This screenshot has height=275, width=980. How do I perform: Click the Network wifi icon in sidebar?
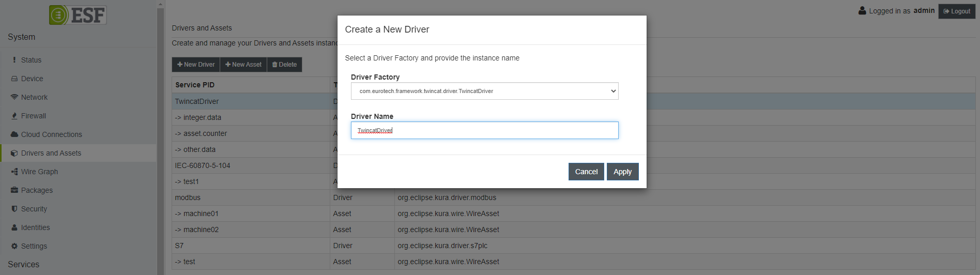pos(14,97)
